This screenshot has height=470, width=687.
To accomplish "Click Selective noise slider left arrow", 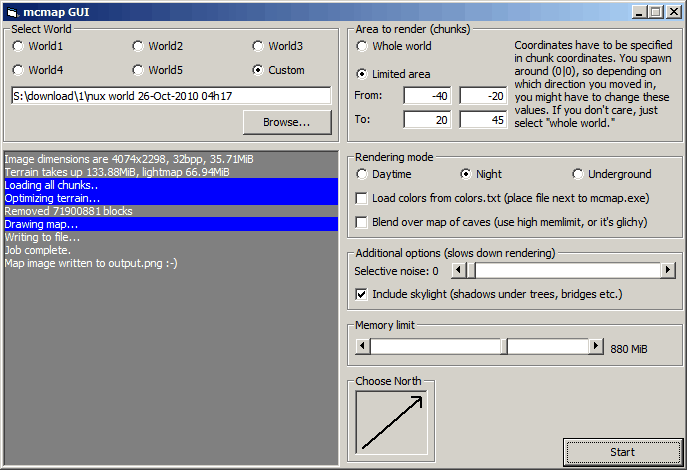I will click(x=458, y=270).
